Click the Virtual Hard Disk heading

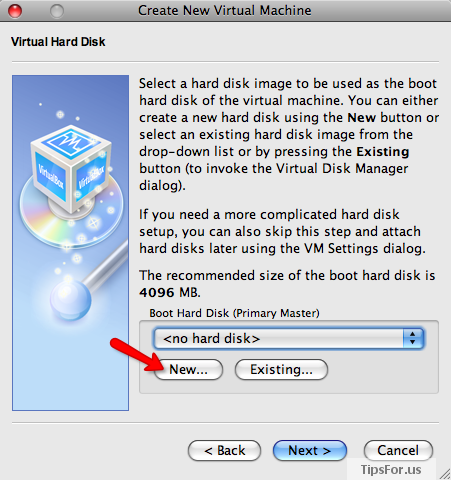(58, 42)
